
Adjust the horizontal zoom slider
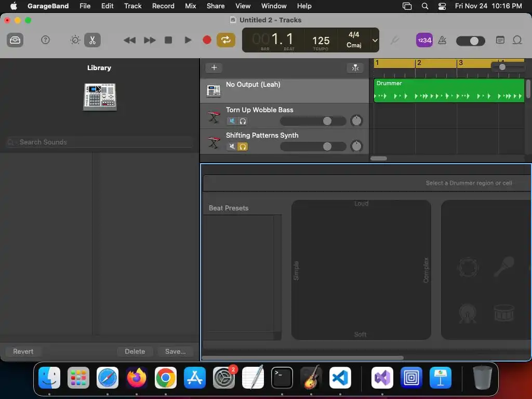coord(508,67)
